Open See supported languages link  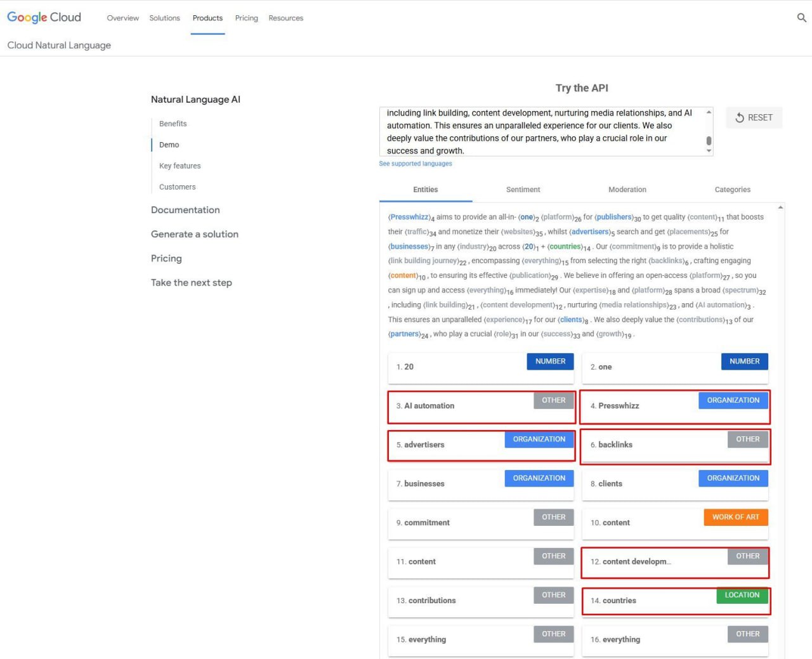point(416,164)
